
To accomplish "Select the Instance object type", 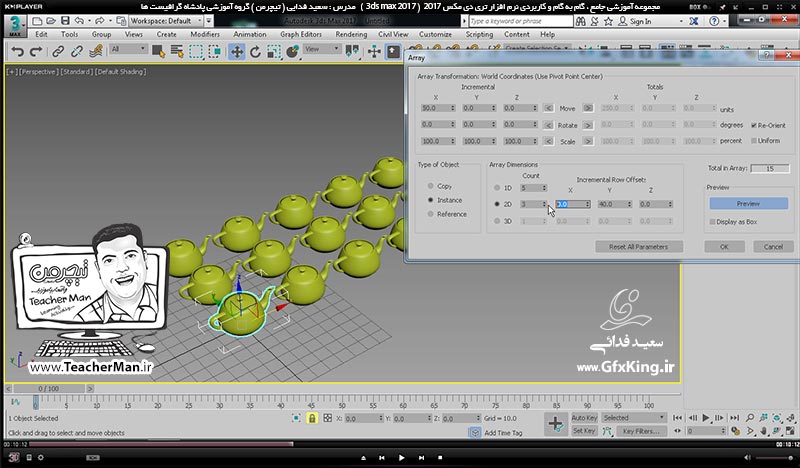I will (431, 200).
